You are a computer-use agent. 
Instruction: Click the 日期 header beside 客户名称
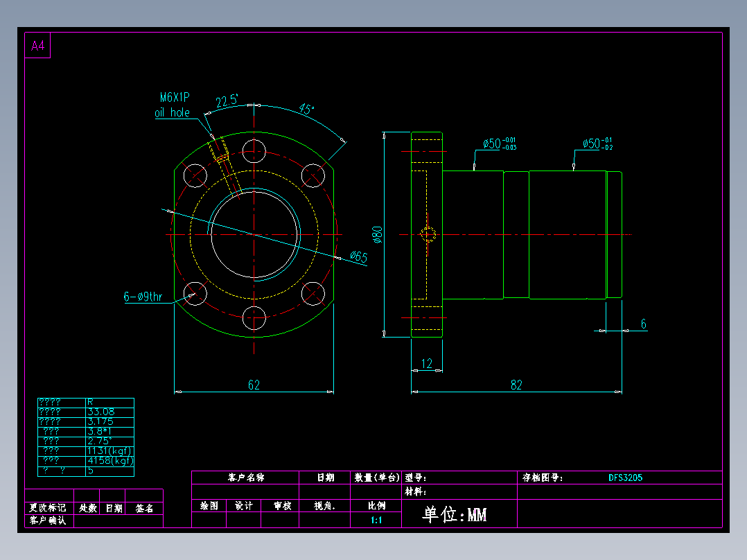coord(326,478)
